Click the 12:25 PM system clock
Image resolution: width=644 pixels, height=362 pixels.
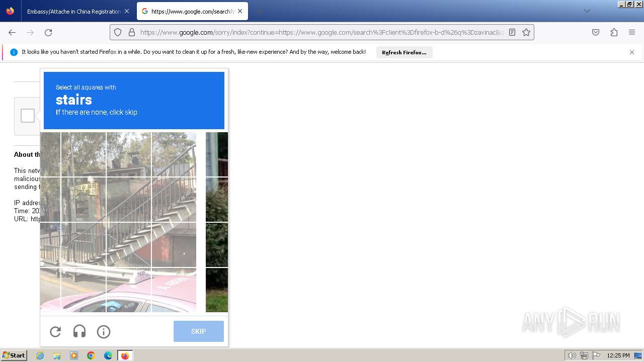pos(618,355)
